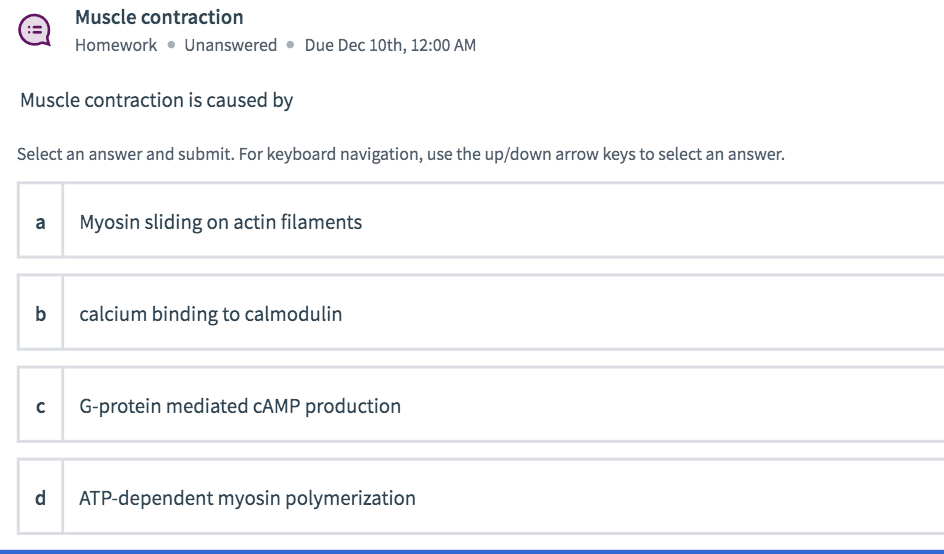This screenshot has height=554, width=944.
Task: Click the 'Homework' label under the title
Action: [115, 45]
